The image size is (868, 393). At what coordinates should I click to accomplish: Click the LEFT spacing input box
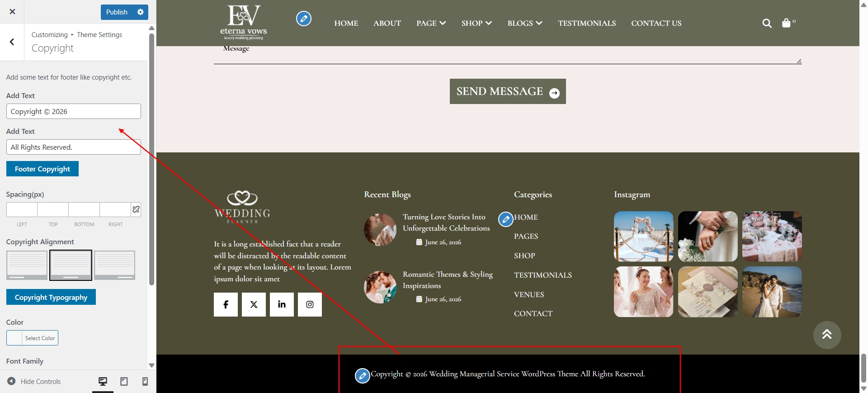click(x=22, y=210)
